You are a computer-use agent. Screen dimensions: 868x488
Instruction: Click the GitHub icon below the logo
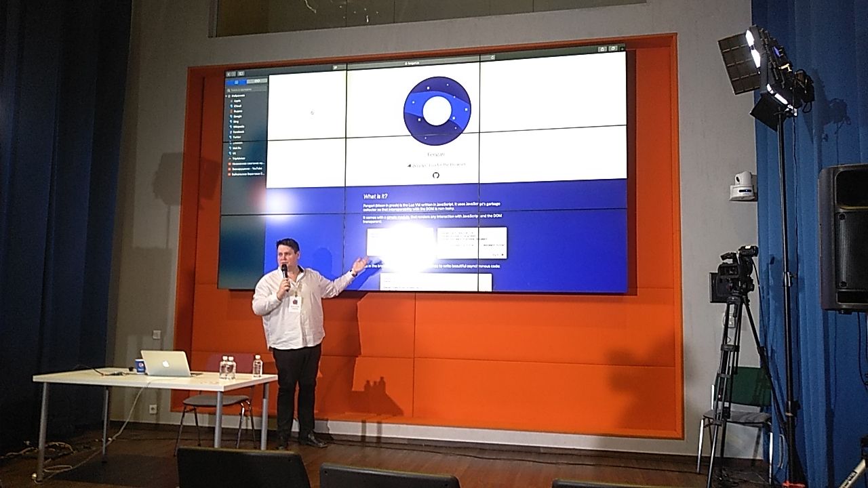[436, 175]
